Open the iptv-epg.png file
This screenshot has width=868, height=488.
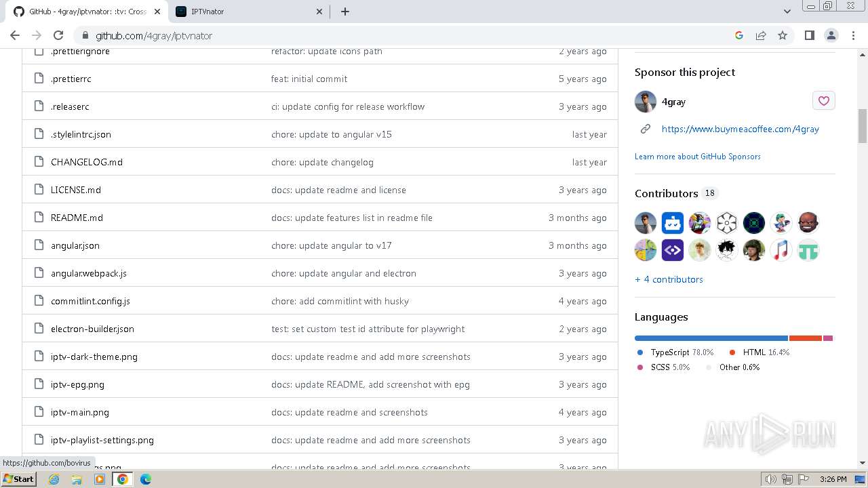(77, 384)
